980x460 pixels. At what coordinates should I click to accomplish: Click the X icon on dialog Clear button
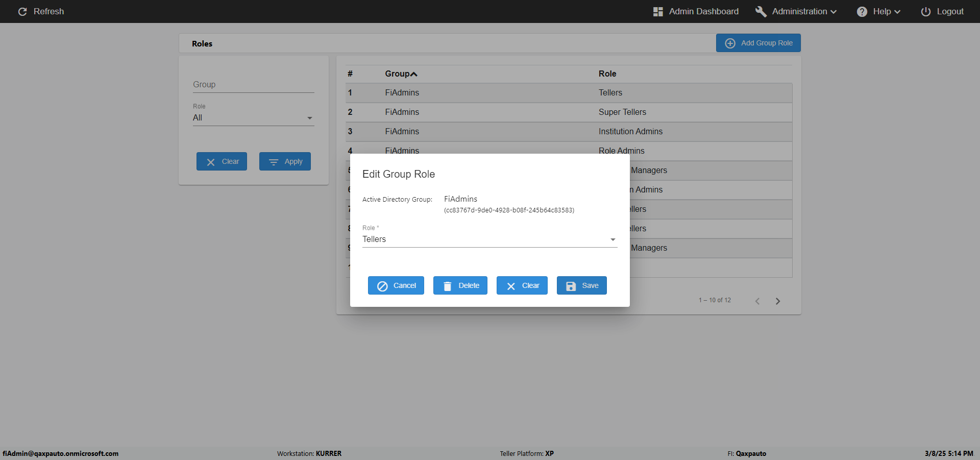pyautogui.click(x=511, y=286)
